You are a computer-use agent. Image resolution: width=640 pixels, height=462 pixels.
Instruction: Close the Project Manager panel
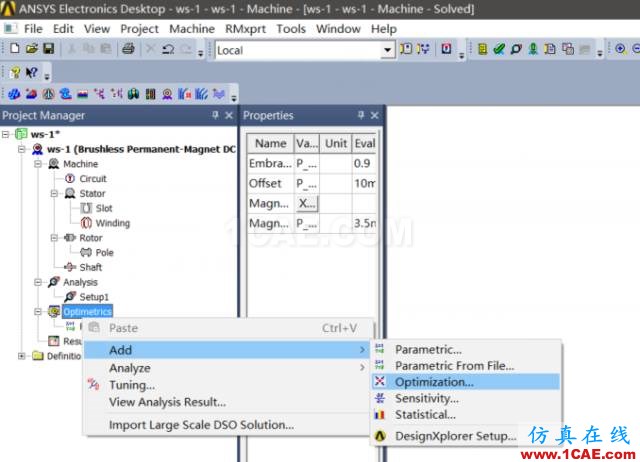point(229,116)
